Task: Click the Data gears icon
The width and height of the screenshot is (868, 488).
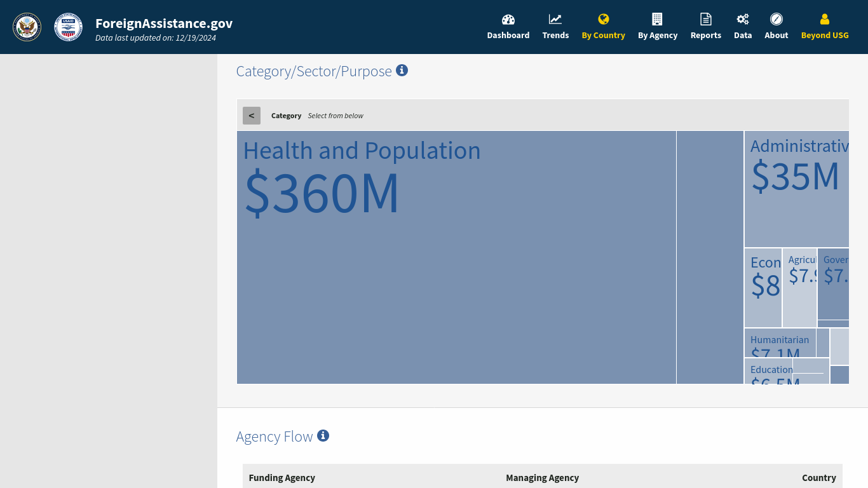Action: click(x=743, y=19)
